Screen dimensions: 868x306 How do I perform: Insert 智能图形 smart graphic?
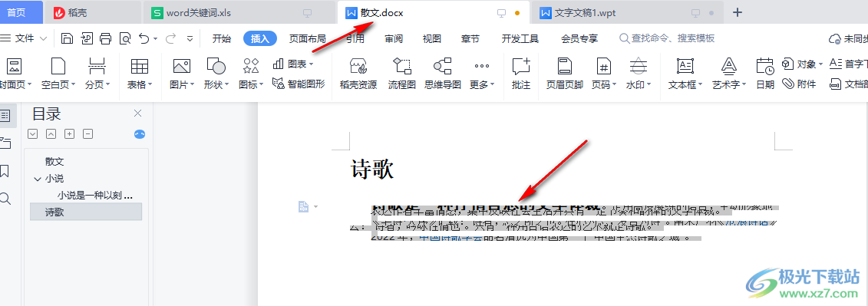(299, 84)
